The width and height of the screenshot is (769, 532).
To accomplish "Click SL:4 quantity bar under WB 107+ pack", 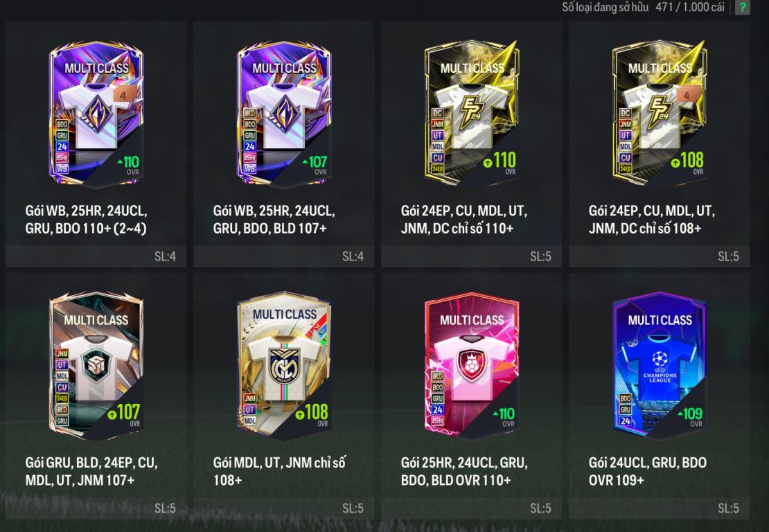I will pyautogui.click(x=283, y=256).
